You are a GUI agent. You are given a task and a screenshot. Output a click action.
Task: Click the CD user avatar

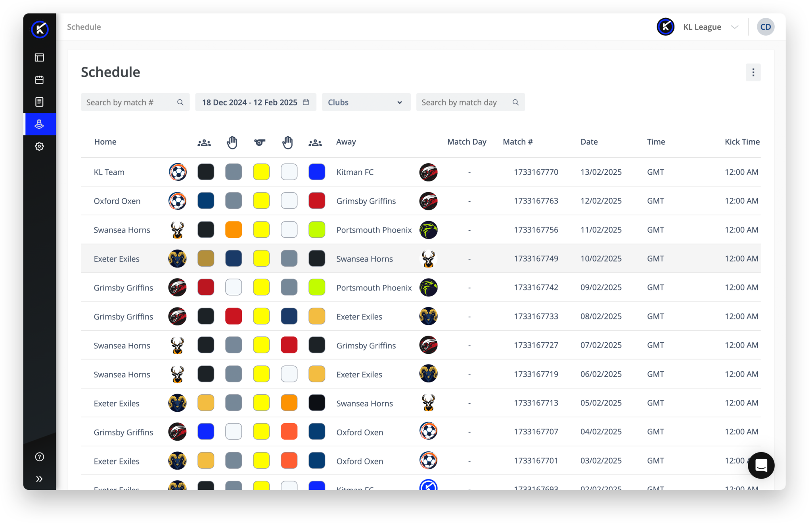[765, 27]
